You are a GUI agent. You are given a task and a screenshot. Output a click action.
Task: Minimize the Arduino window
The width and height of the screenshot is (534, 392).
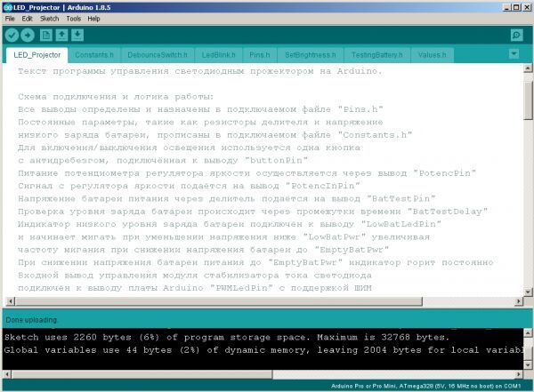[507, 7]
